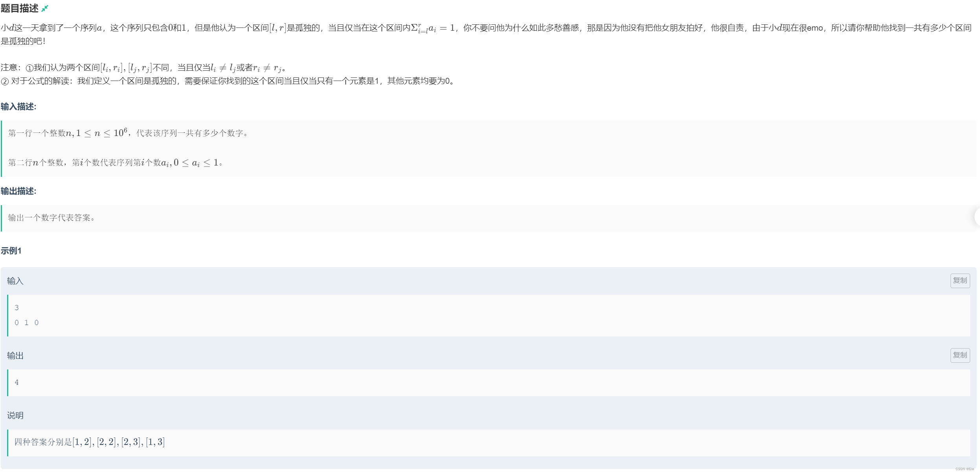The width and height of the screenshot is (980, 474).
Task: Click the floating round button at right edge
Action: click(x=977, y=217)
